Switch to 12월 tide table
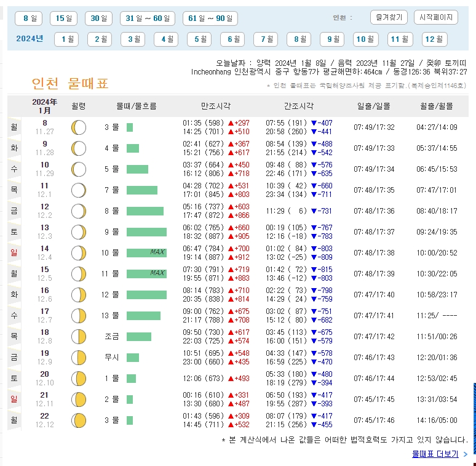 (435, 39)
